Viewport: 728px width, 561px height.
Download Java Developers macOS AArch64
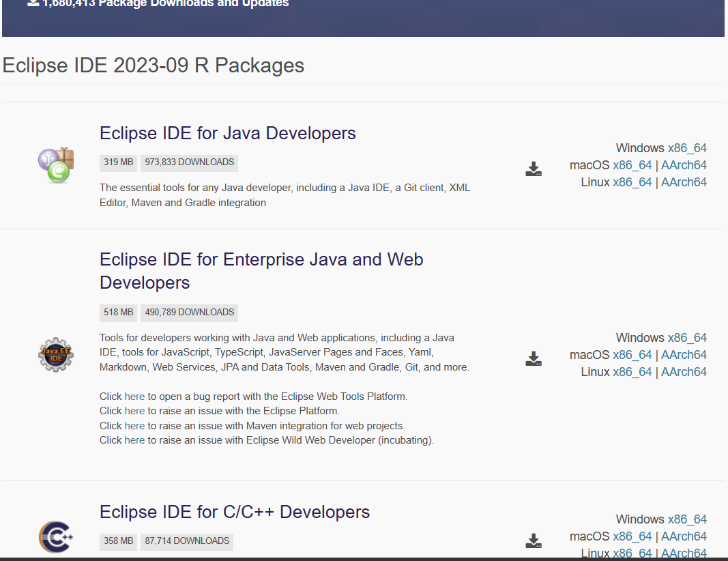(684, 165)
